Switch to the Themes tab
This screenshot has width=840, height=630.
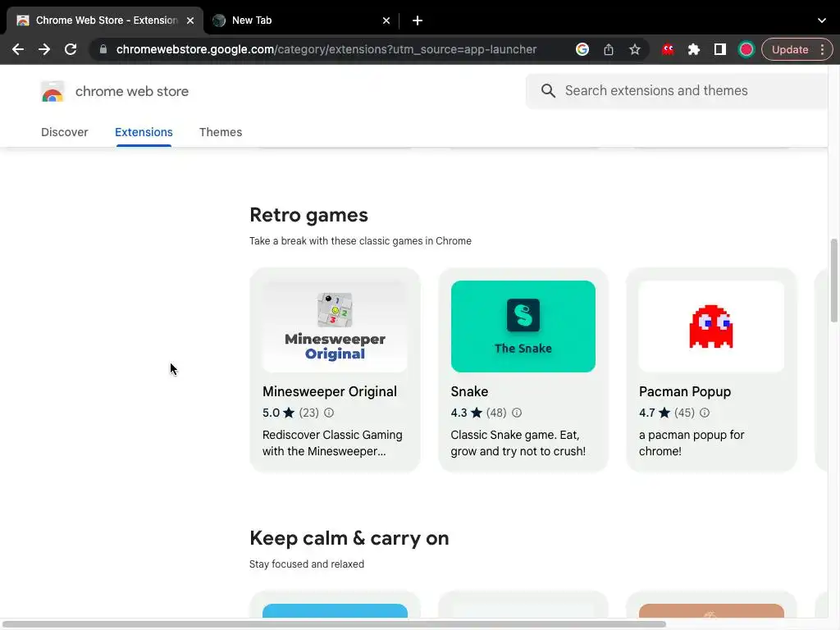point(221,132)
